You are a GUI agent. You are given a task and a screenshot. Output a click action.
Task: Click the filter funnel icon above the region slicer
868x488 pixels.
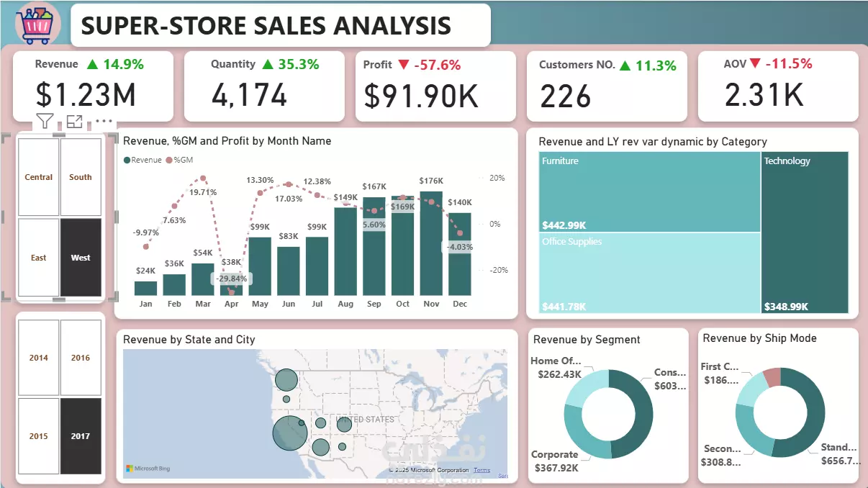[x=45, y=122]
